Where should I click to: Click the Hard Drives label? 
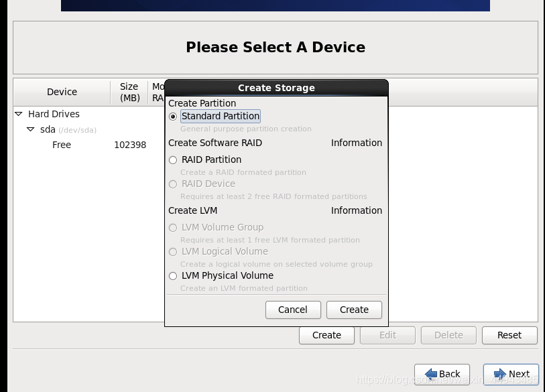pyautogui.click(x=54, y=114)
